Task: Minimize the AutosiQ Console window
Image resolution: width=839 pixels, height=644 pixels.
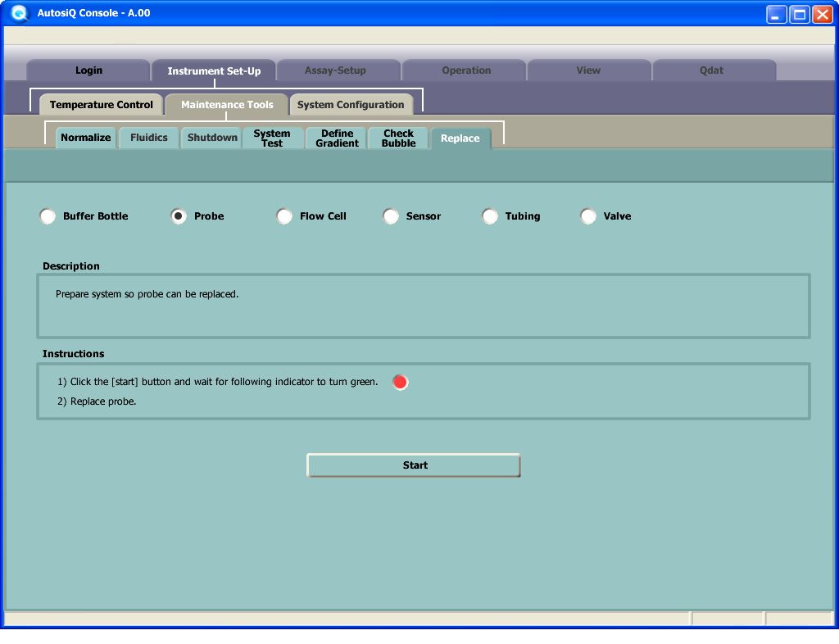Action: pyautogui.click(x=777, y=14)
